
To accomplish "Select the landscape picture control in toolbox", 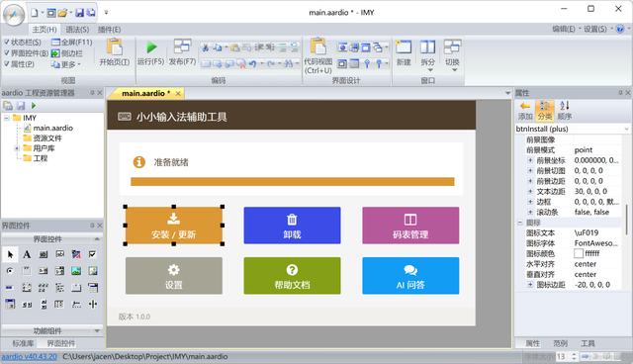I will pyautogui.click(x=76, y=271).
